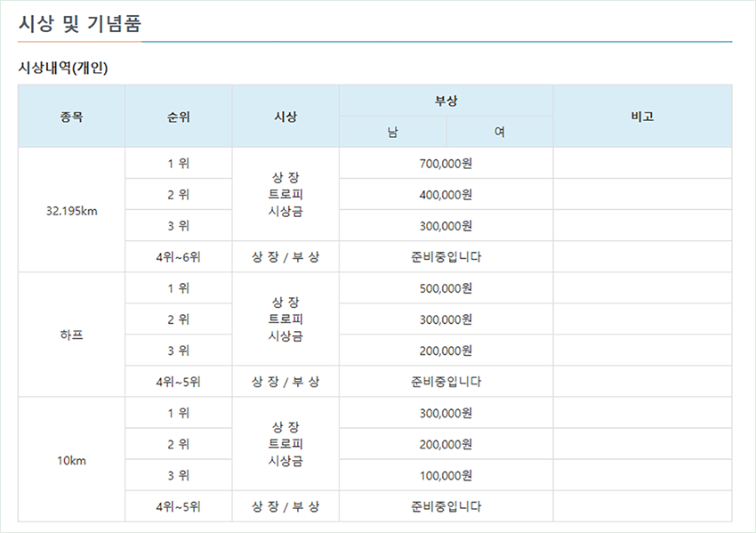Click '3 위' rank in 10km section
Image resolution: width=756 pixels, height=533 pixels.
(179, 475)
